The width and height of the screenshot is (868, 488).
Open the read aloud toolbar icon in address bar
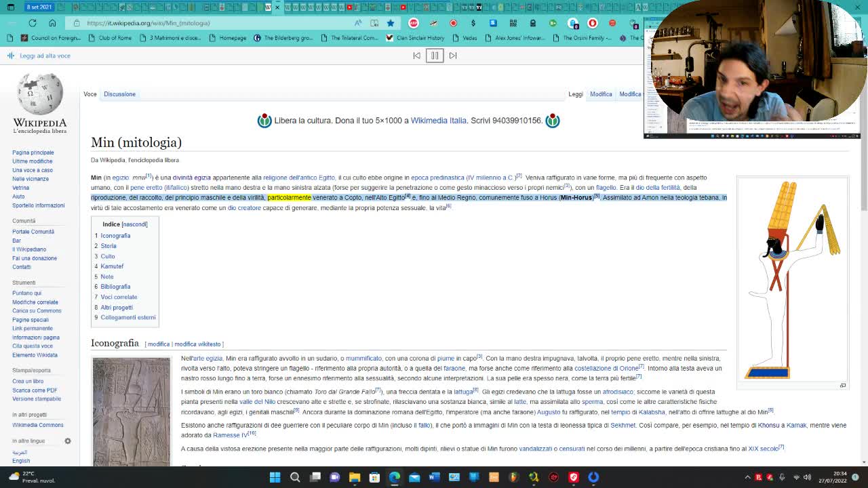point(357,23)
